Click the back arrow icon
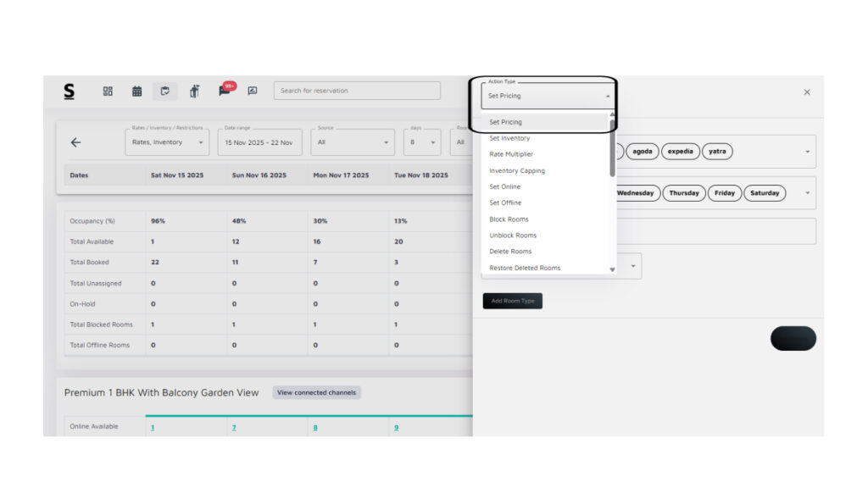This screenshot has height=488, width=868. coord(75,142)
